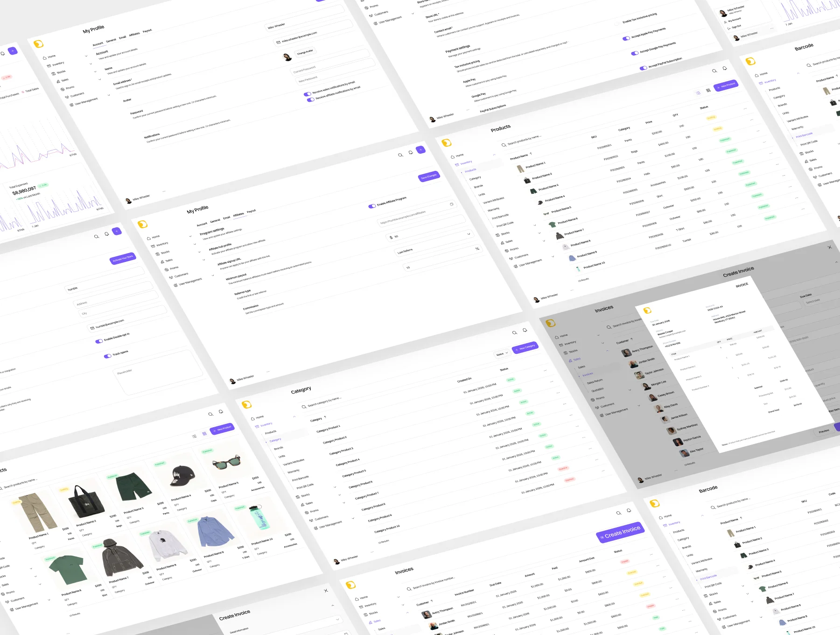The height and width of the screenshot is (635, 840).
Task: Open bell icon atop Category screen
Action: tap(525, 330)
